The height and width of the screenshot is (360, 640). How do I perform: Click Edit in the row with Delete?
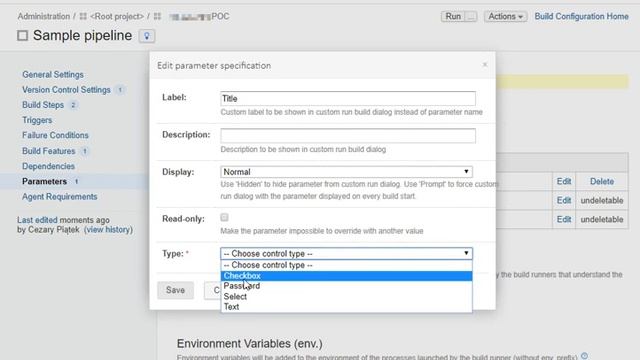pyautogui.click(x=564, y=181)
